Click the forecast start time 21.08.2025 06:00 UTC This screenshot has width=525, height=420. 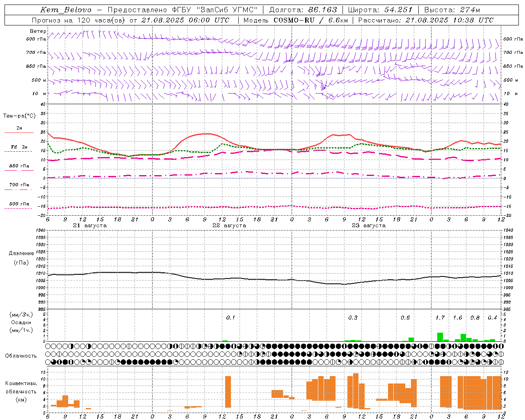tap(185, 20)
